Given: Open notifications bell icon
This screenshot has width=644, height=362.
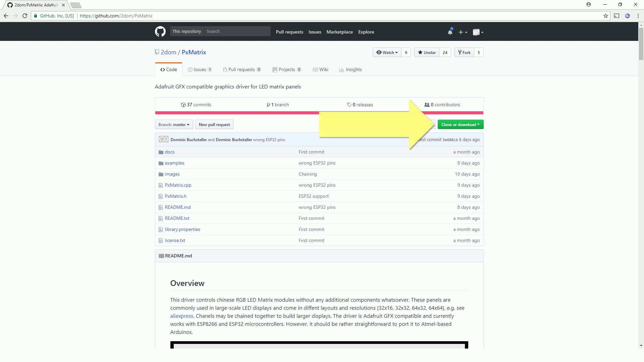Looking at the screenshot, I should point(450,32).
